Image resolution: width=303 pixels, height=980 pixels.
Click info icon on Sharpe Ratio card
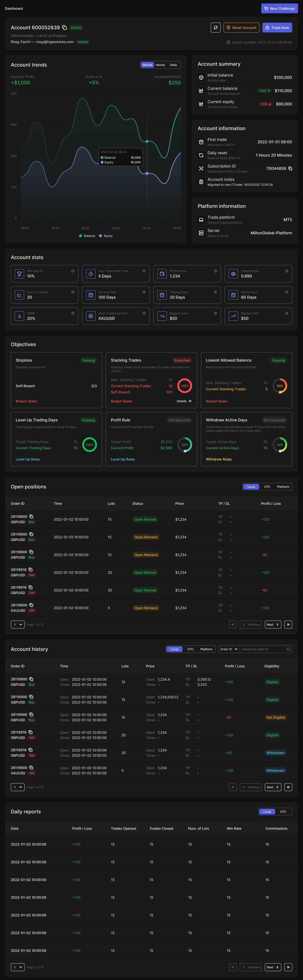[x=286, y=271]
